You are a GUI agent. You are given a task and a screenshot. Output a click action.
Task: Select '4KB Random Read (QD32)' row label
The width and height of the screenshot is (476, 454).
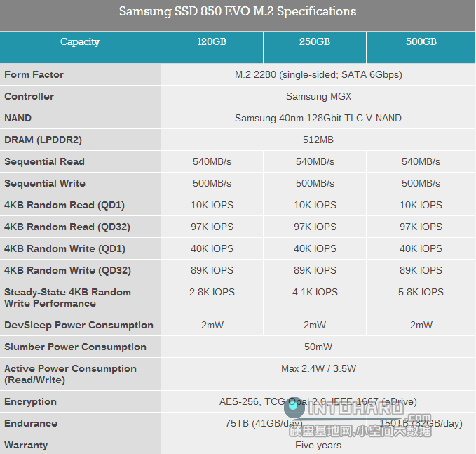tap(67, 227)
